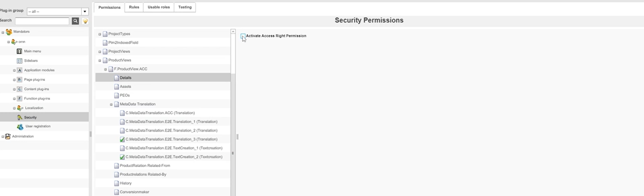Click the Security key icon

[x=20, y=117]
